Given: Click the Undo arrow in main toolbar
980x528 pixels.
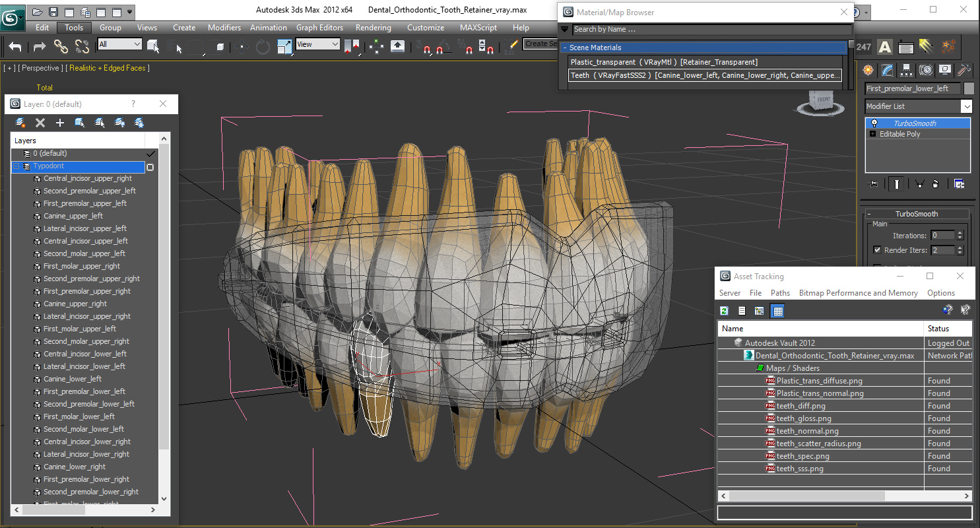Looking at the screenshot, I should pyautogui.click(x=15, y=46).
